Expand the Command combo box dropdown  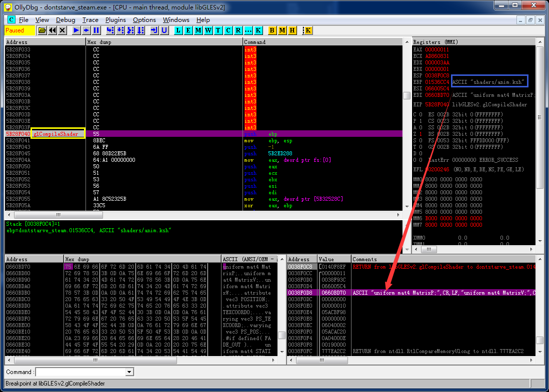click(x=129, y=372)
